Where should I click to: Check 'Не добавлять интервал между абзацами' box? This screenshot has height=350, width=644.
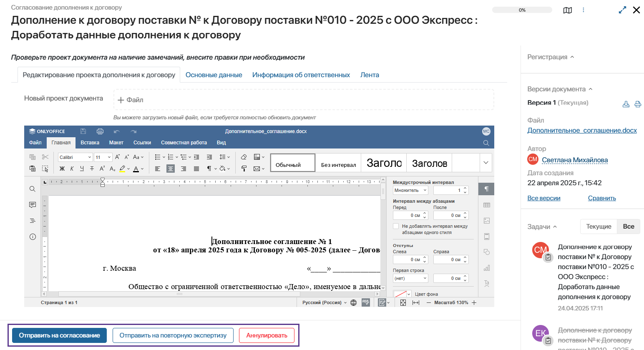coord(396,226)
